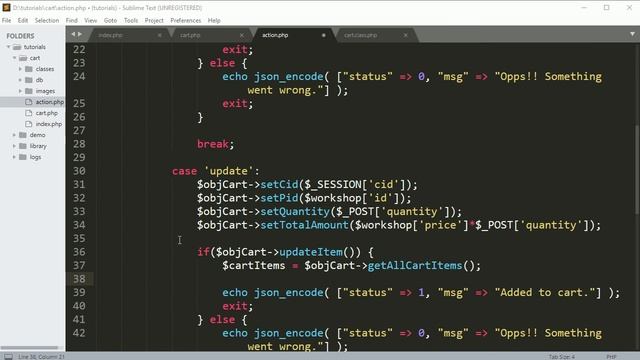Place cursor on 'break;' statement
This screenshot has height=360, width=640.
pyautogui.click(x=216, y=144)
